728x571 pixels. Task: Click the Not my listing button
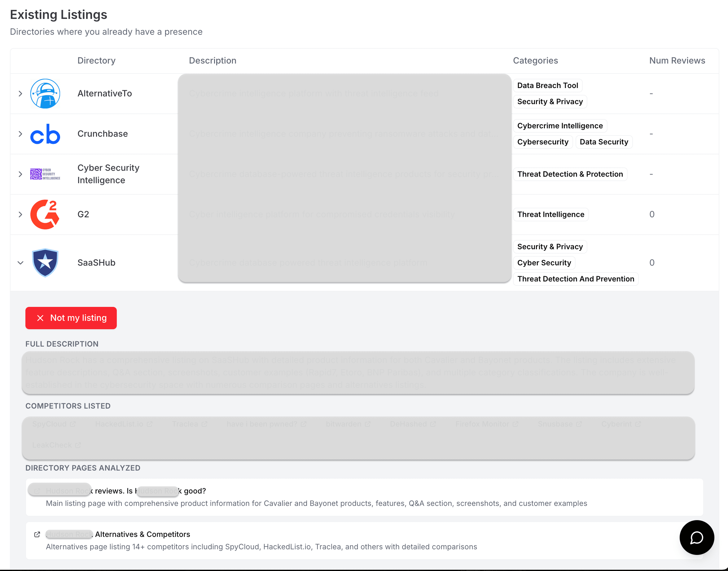[x=71, y=318]
